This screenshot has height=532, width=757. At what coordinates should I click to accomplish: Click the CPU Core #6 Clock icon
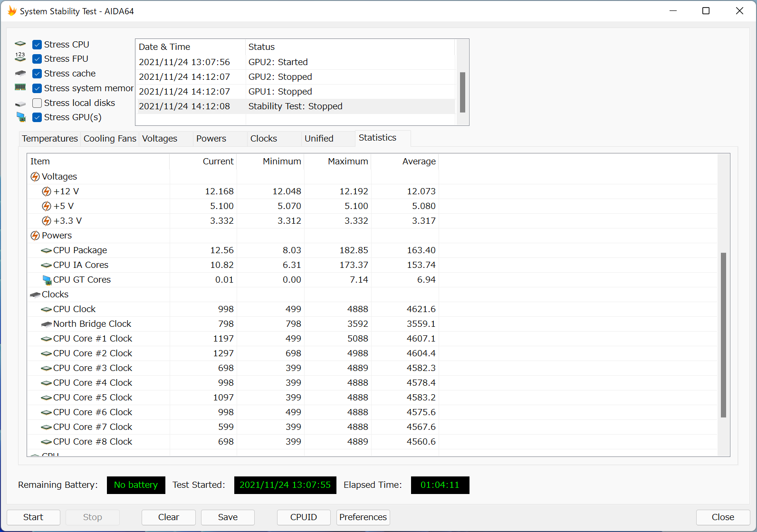[47, 412]
